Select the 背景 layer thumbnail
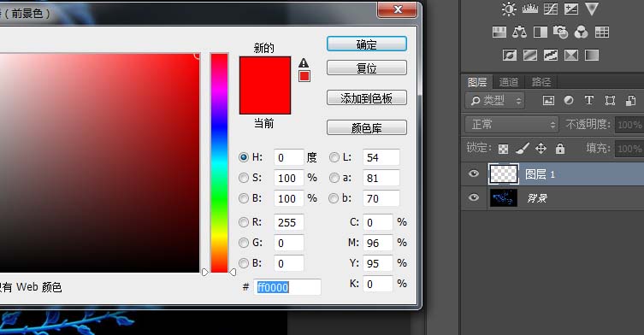The width and height of the screenshot is (644, 335). [x=504, y=198]
